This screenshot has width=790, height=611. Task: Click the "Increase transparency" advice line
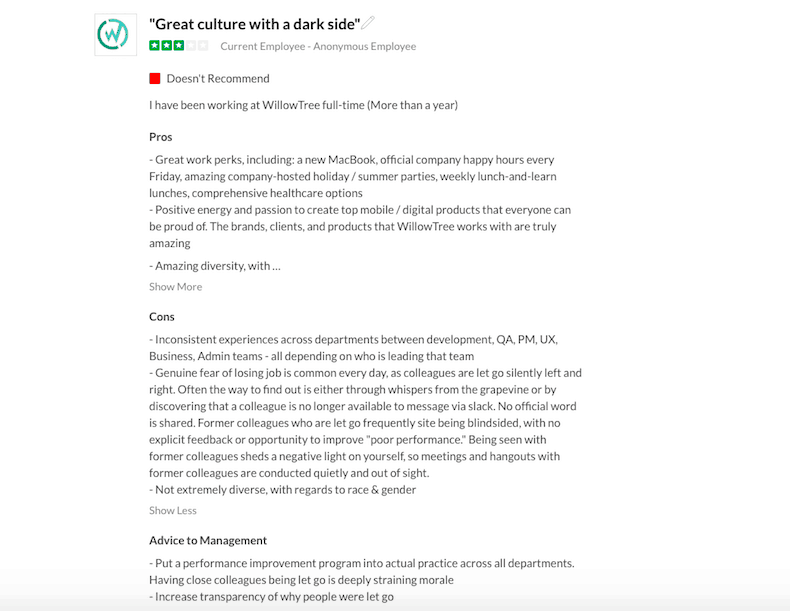271,596
